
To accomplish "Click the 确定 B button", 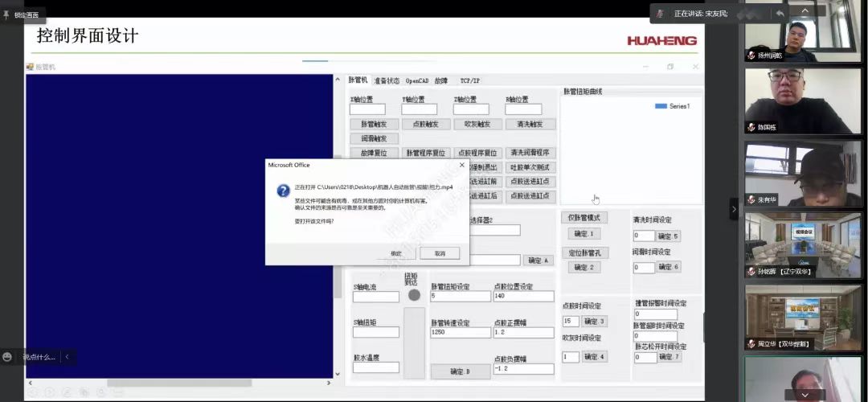I will 460,371.
